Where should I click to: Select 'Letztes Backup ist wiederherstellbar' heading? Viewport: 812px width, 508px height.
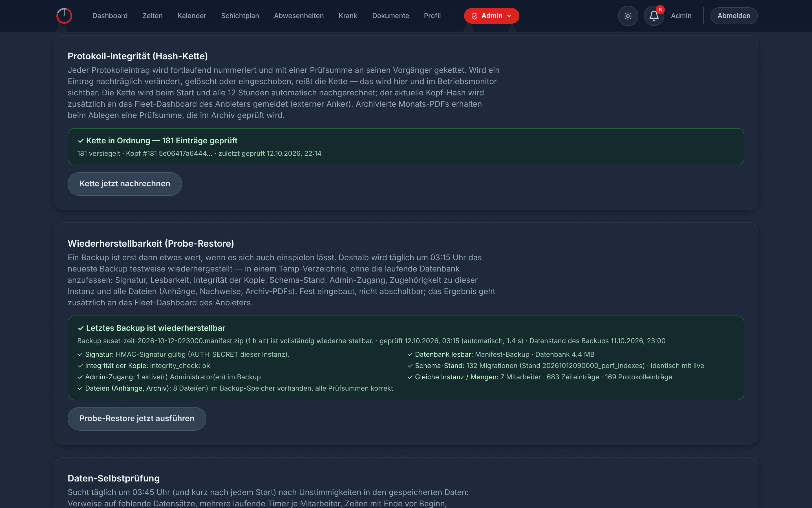[151, 328]
